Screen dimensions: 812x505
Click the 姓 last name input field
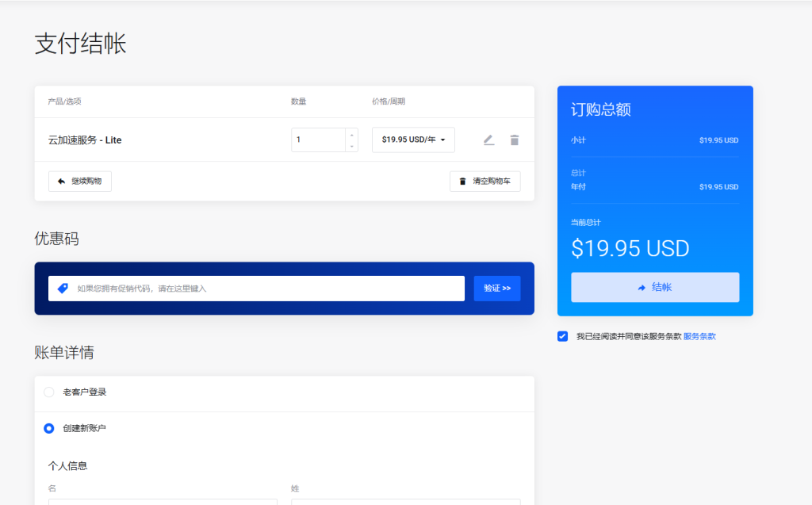[x=405, y=501]
